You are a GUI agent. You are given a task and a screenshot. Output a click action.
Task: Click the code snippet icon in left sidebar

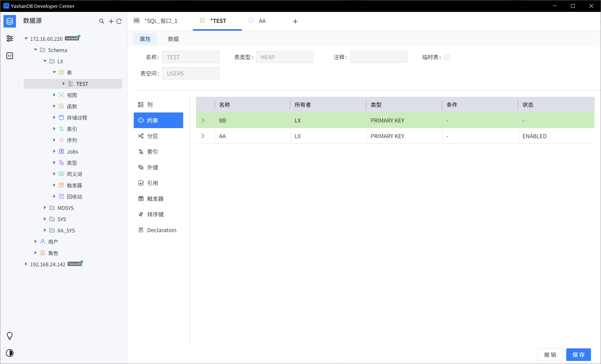(x=10, y=56)
